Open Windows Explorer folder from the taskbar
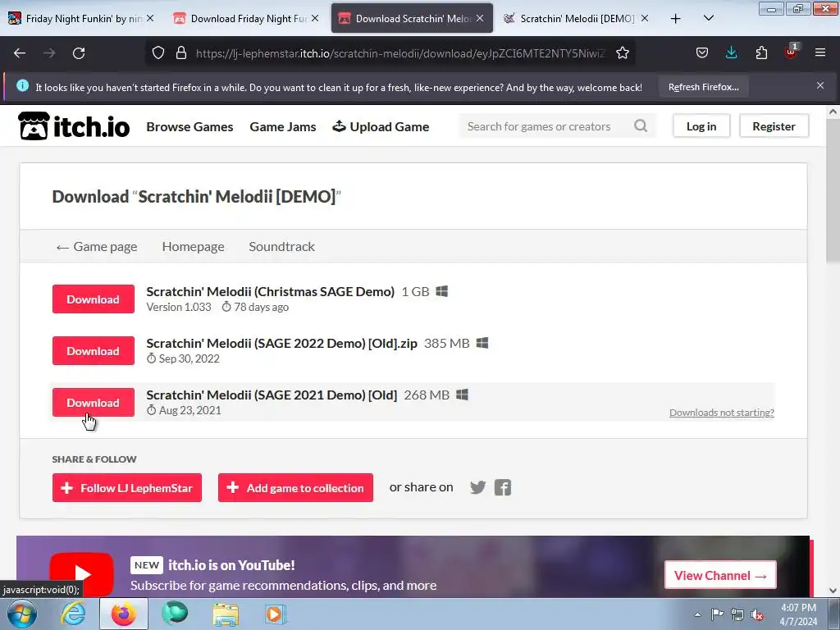The height and width of the screenshot is (630, 840). point(226,614)
